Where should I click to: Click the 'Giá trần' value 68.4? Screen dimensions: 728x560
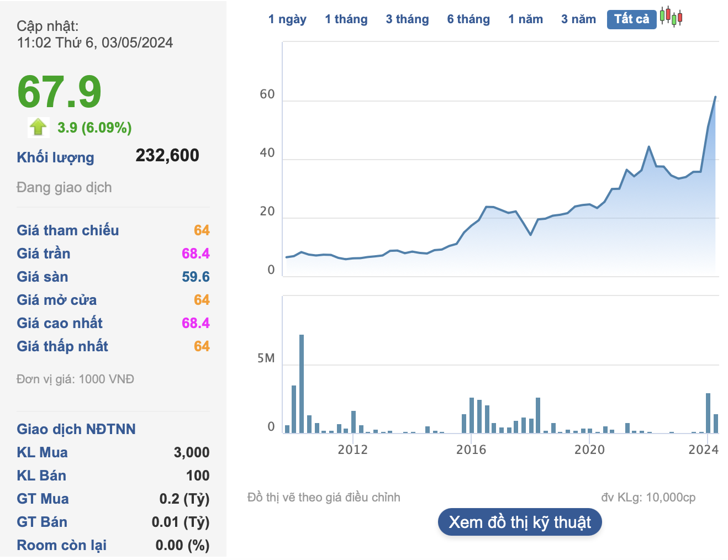[x=196, y=253]
